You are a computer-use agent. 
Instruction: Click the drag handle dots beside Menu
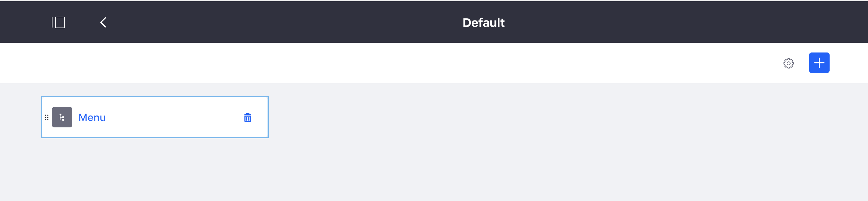(x=46, y=117)
